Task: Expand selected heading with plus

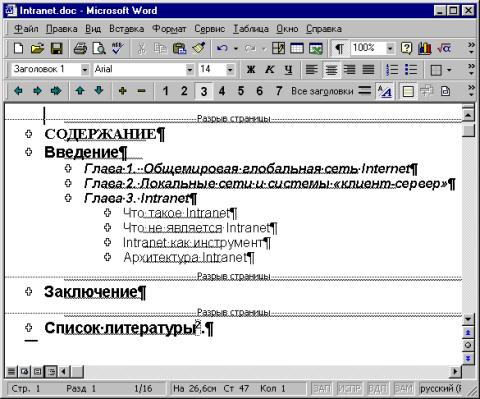Action: [x=123, y=90]
